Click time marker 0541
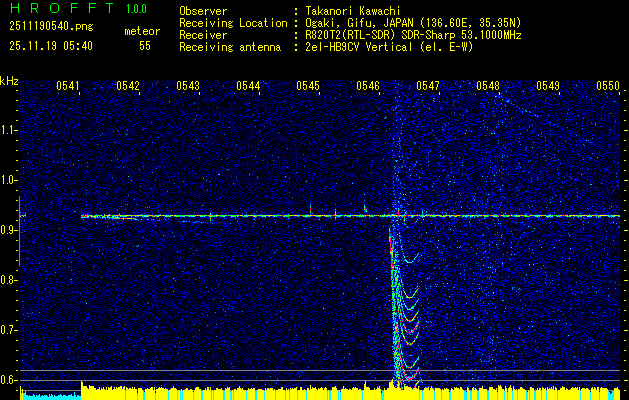 click(67, 85)
